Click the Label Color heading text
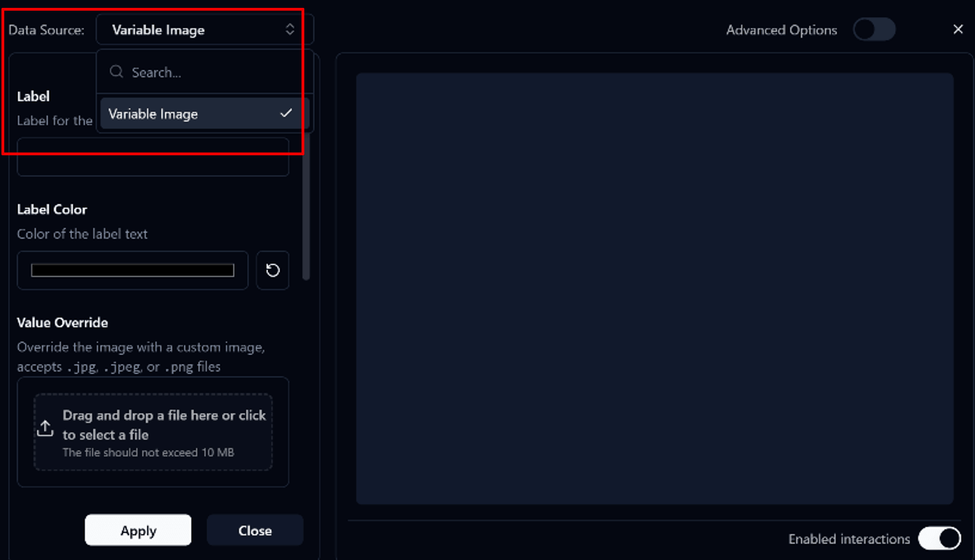 tap(52, 209)
